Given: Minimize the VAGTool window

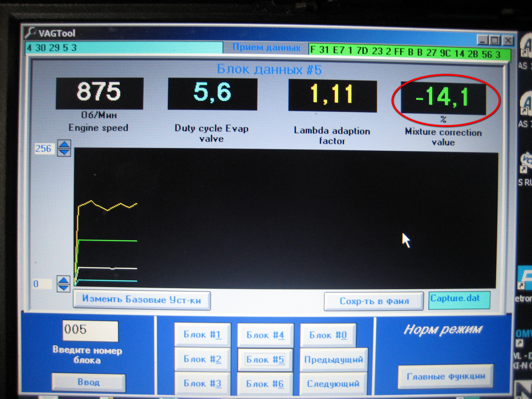Looking at the screenshot, I should click(482, 40).
